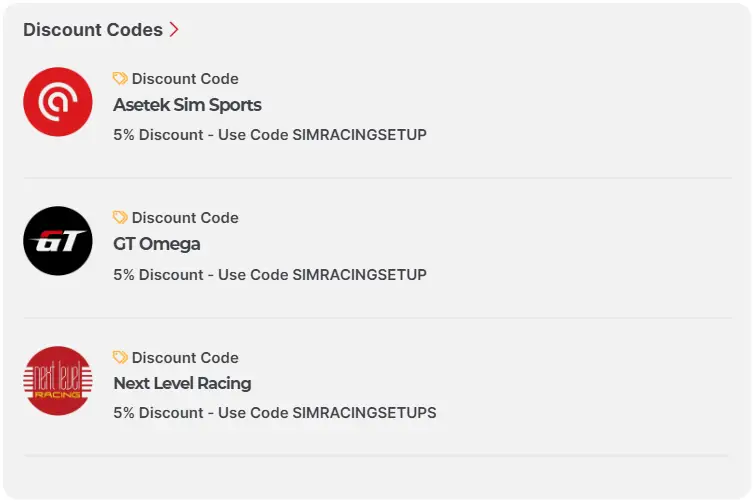
Task: Click Discount Code label above Next Level Racing
Action: coord(185,358)
